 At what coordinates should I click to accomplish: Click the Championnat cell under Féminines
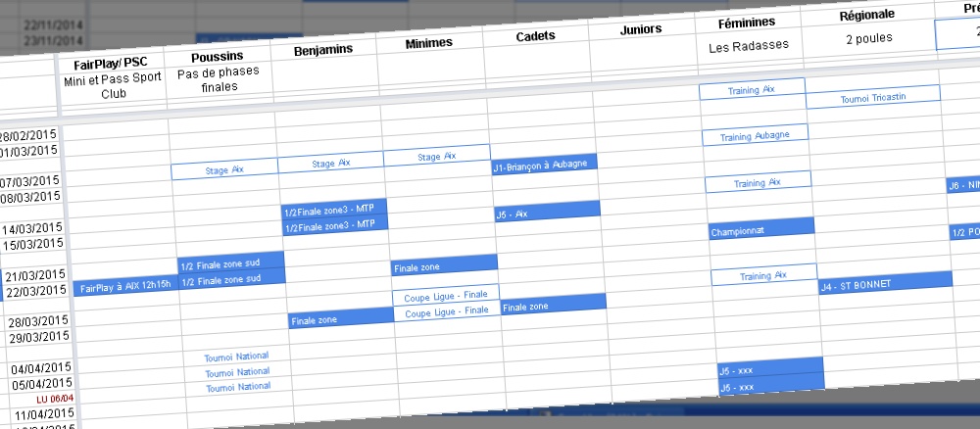click(x=761, y=230)
